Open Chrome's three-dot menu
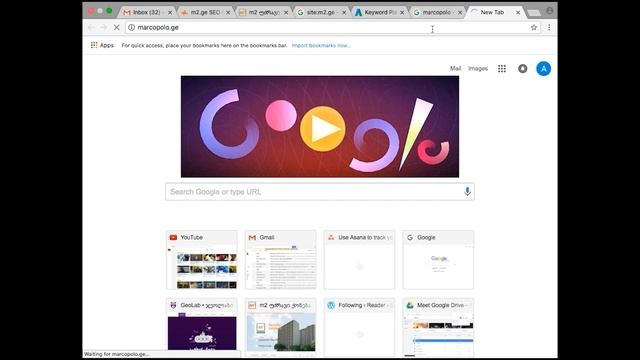This screenshot has height=360, width=640. pyautogui.click(x=549, y=27)
